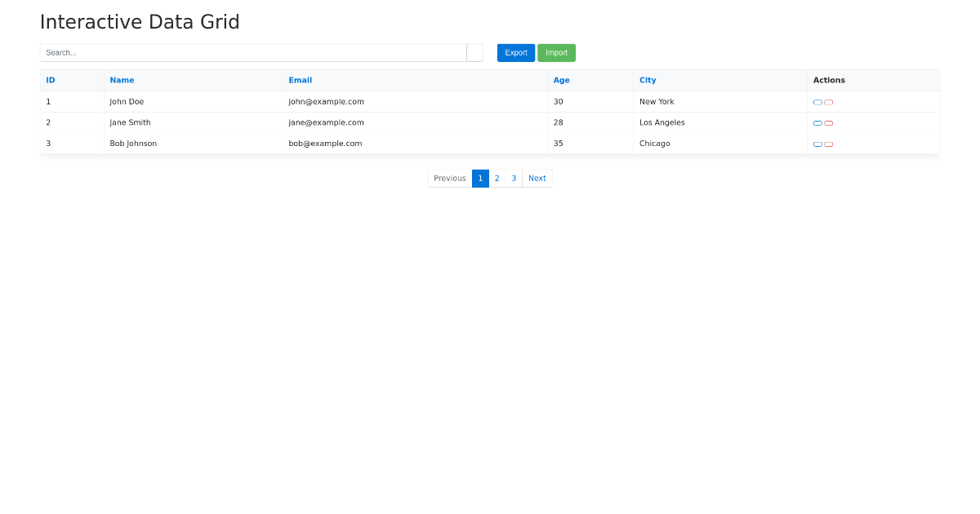Click the Previous pagination link

(450, 179)
